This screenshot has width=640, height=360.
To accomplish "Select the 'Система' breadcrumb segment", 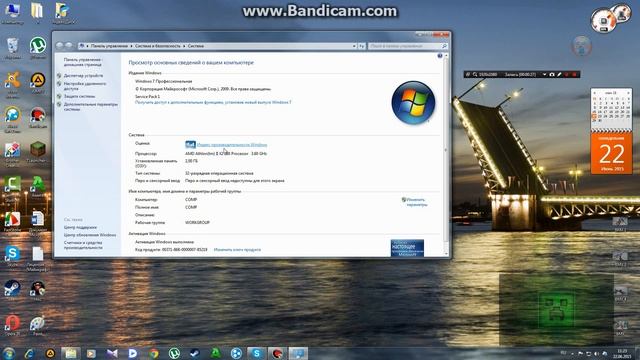I will click(196, 46).
